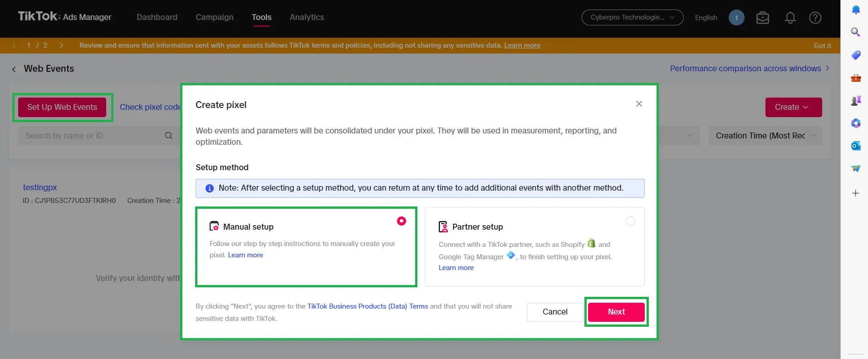Click the info icon in the note

coord(210,188)
